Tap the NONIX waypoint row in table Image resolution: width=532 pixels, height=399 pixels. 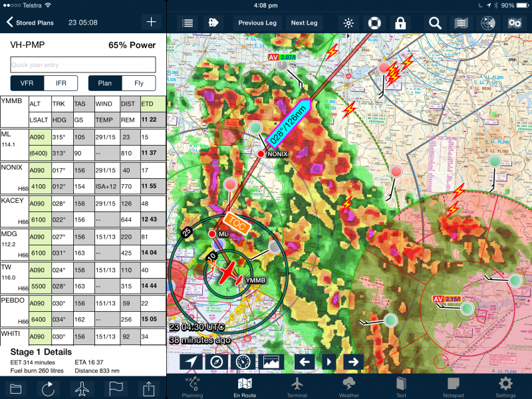83,178
